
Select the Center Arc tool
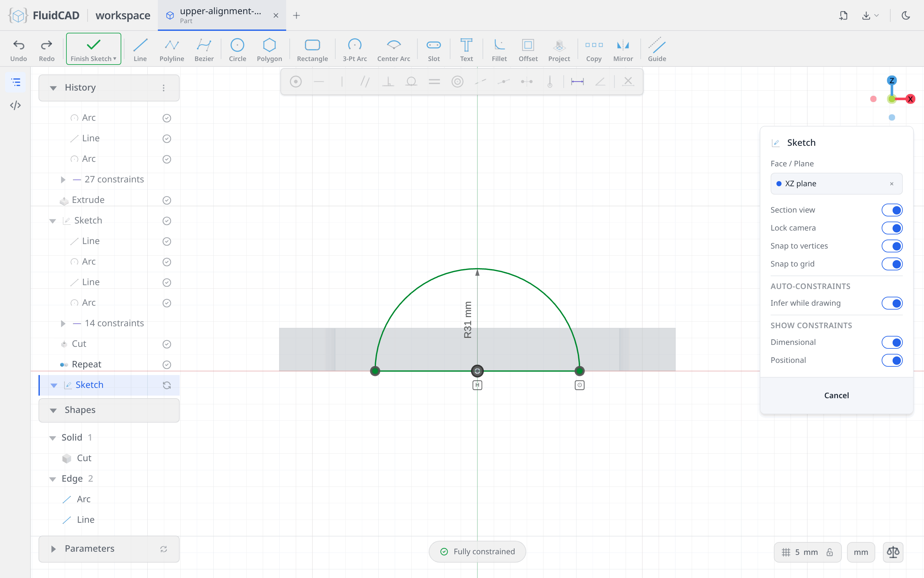394,50
